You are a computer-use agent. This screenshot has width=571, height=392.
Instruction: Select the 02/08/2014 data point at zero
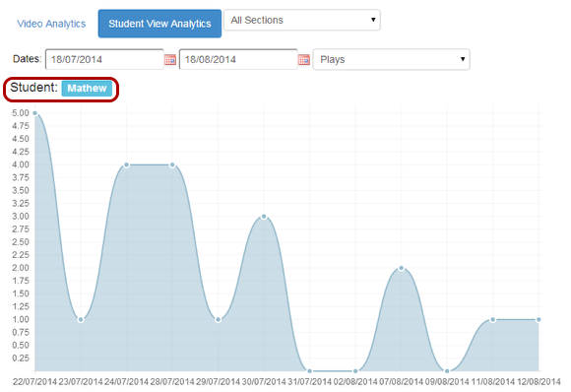(355, 371)
